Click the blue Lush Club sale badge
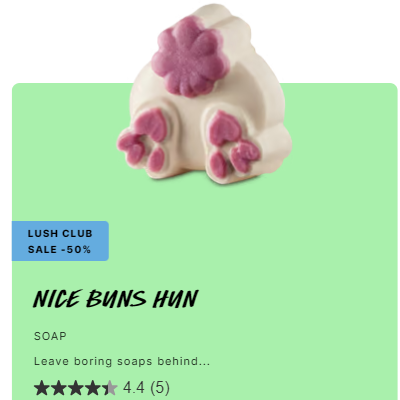400x400 pixels. 60,241
